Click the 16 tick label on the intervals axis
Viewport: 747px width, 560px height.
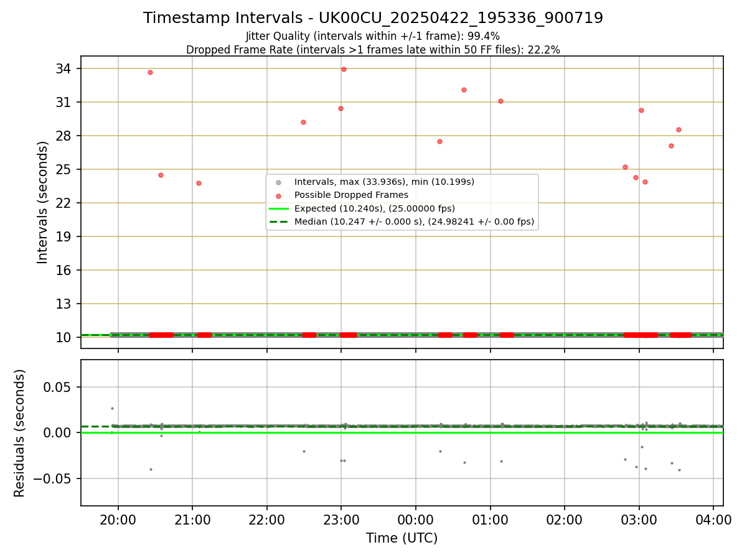65,270
